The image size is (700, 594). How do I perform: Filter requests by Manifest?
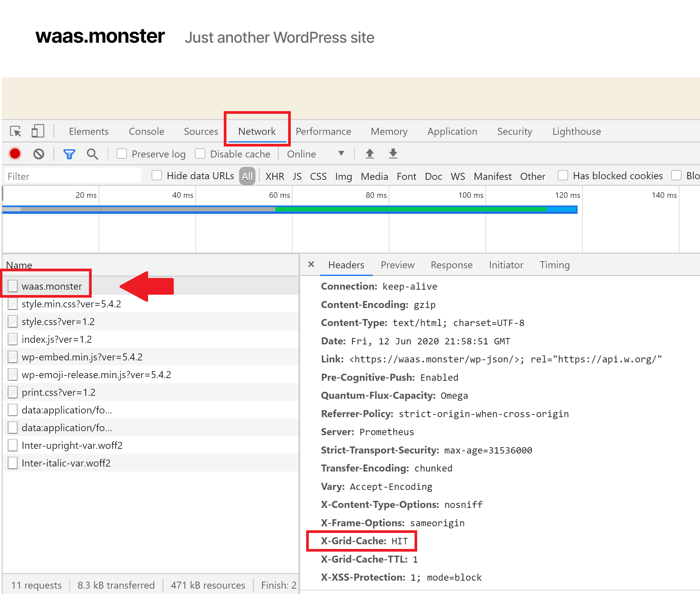[x=492, y=176]
